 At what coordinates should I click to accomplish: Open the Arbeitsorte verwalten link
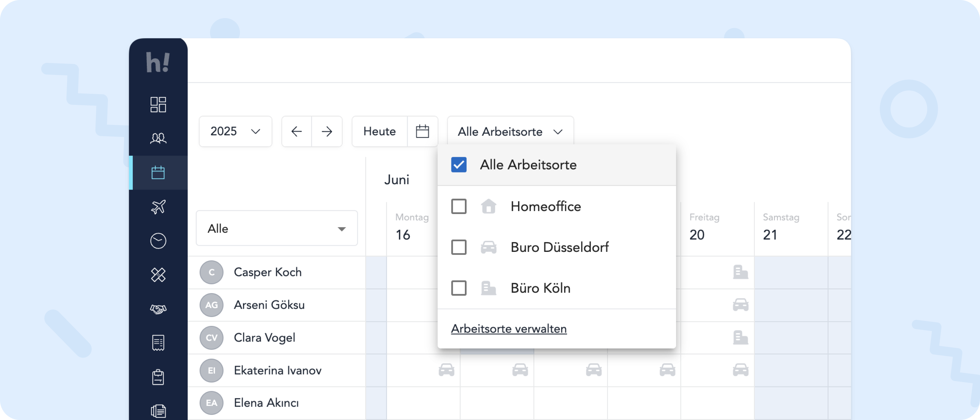pos(509,329)
